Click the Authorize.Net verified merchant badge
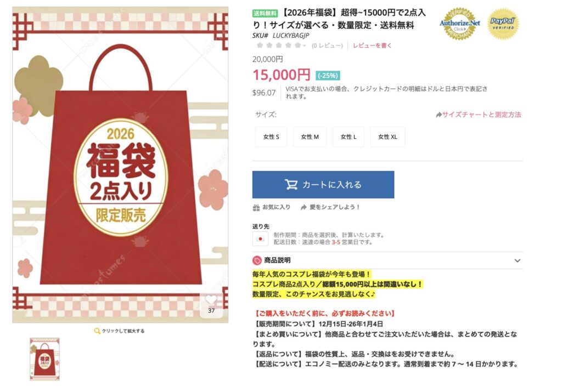The width and height of the screenshot is (562, 392). (460, 24)
